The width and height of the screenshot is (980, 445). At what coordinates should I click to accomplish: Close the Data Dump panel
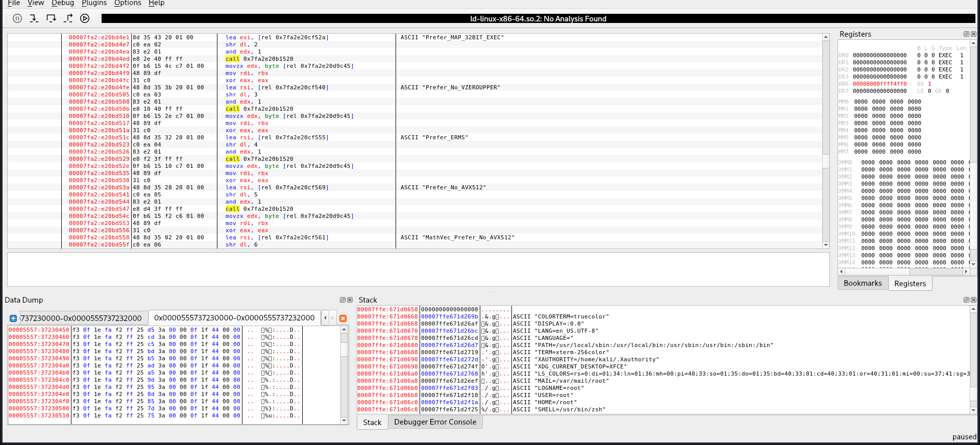pos(350,300)
